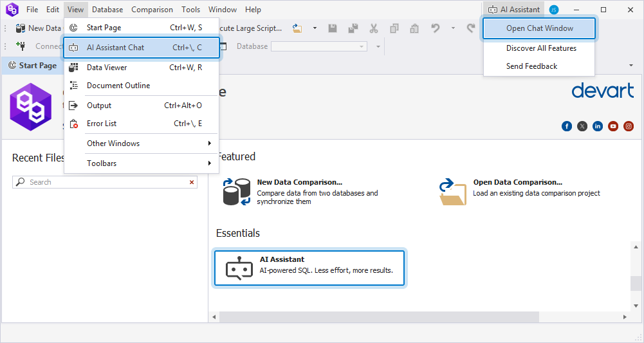Viewport: 644px width, 343px height.
Task: Open the Undo history dropdown arrow
Action: pyautogui.click(x=453, y=28)
